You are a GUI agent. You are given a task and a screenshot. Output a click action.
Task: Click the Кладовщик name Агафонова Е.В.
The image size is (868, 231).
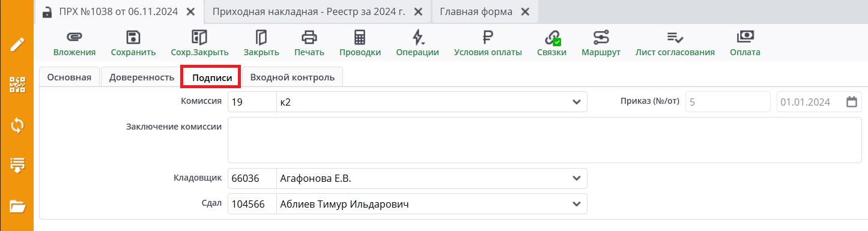[422, 178]
